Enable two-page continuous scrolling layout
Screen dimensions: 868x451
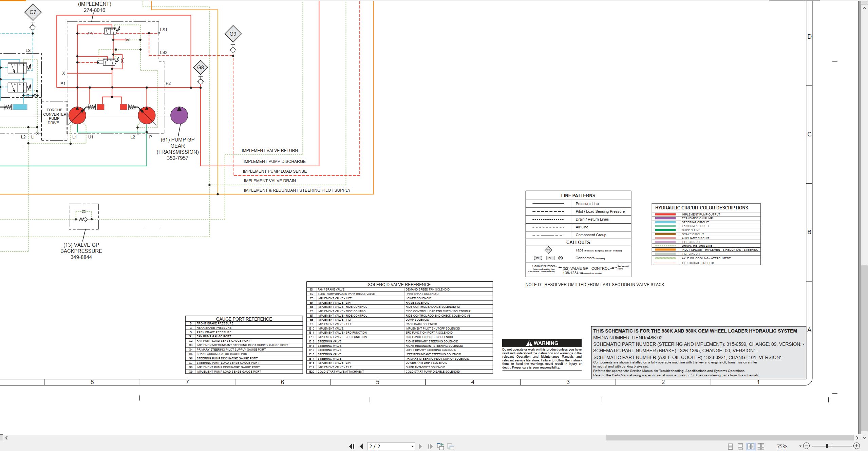point(761,446)
